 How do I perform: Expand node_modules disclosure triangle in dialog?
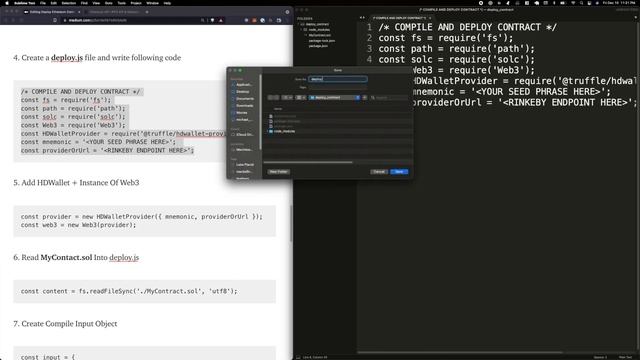pos(267,131)
